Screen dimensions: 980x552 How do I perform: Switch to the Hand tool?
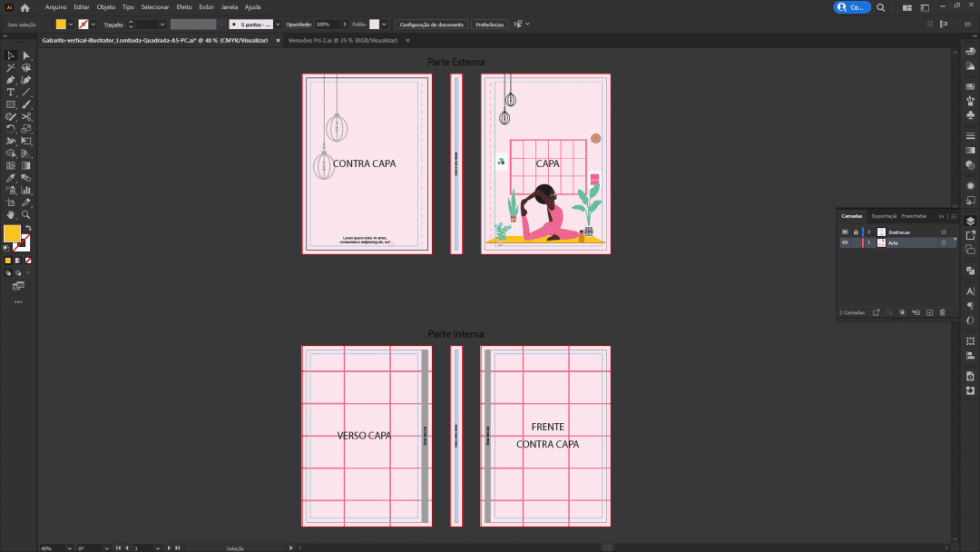tap(11, 215)
